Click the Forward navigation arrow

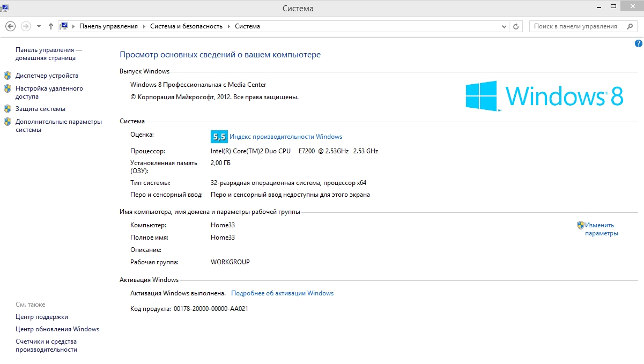click(26, 26)
